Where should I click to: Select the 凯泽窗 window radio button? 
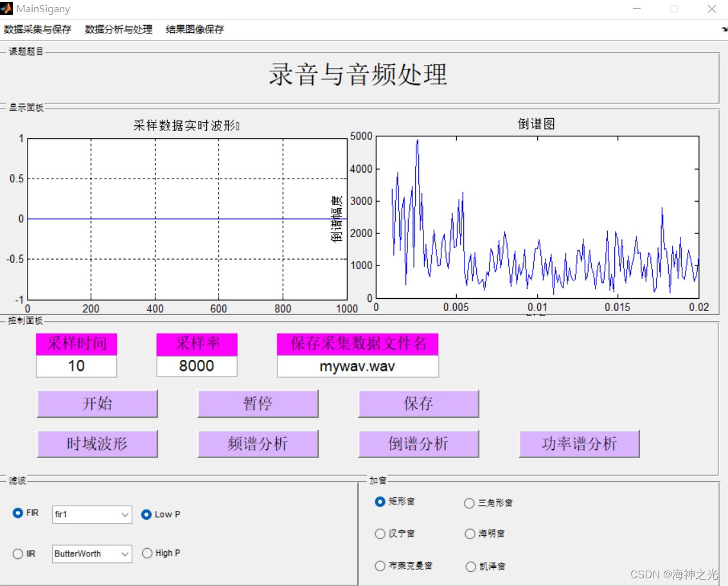pyautogui.click(x=471, y=567)
